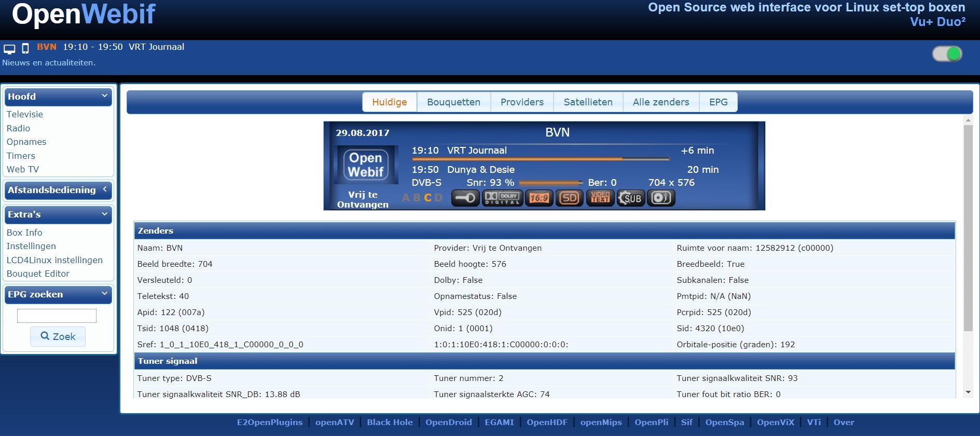Open Opnames in the sidebar

click(26, 142)
